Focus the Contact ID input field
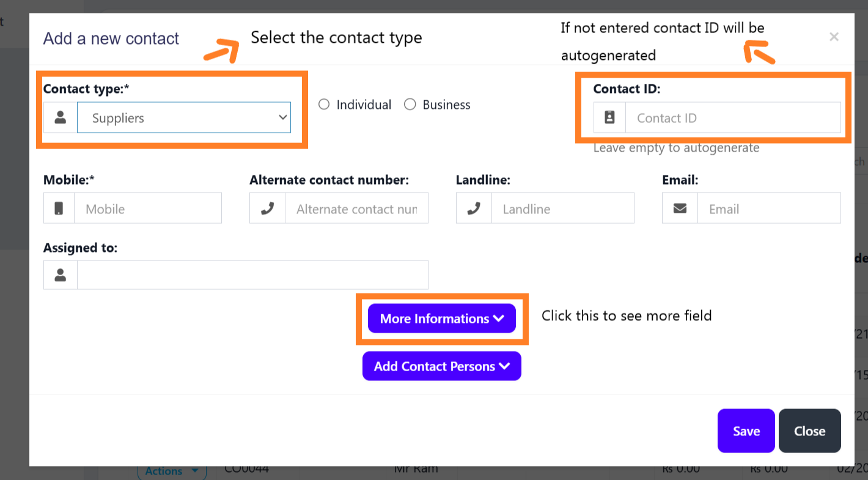Image resolution: width=868 pixels, height=480 pixels. tap(732, 118)
